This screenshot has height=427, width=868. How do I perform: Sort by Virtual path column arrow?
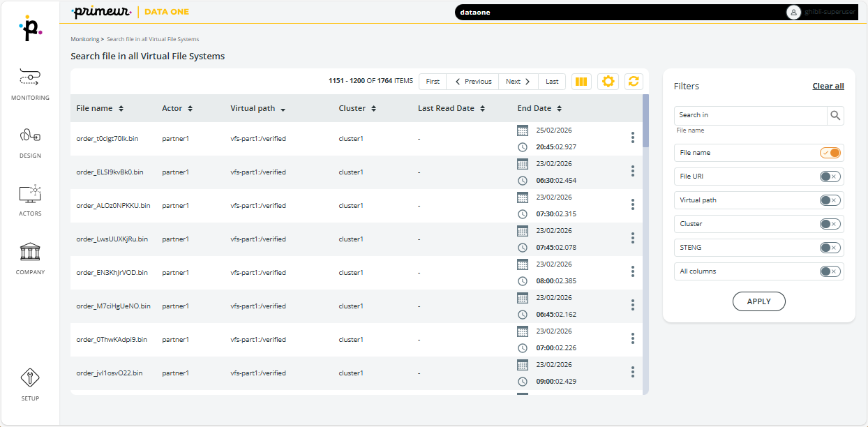pos(283,110)
